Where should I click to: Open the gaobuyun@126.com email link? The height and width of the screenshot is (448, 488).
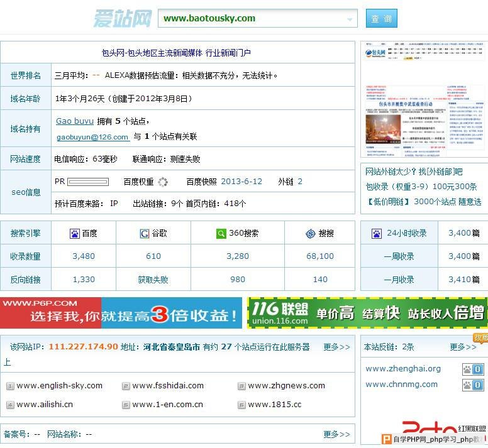coord(92,137)
